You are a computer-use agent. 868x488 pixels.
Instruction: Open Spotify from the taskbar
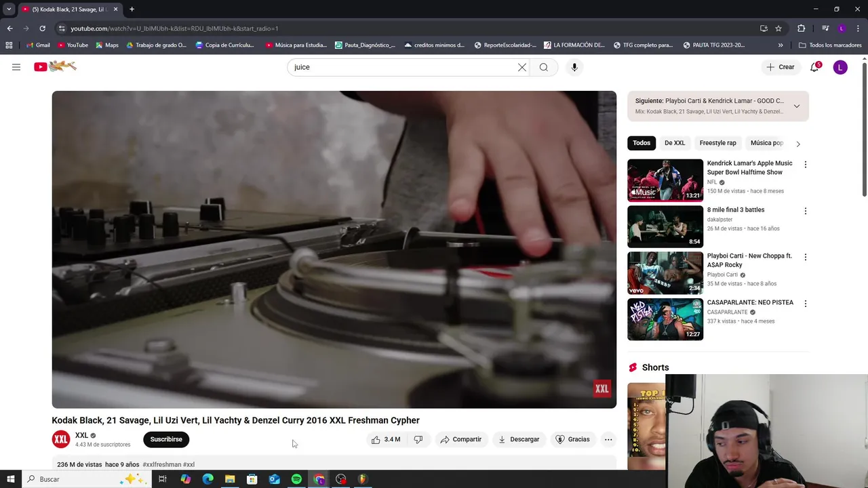296,479
